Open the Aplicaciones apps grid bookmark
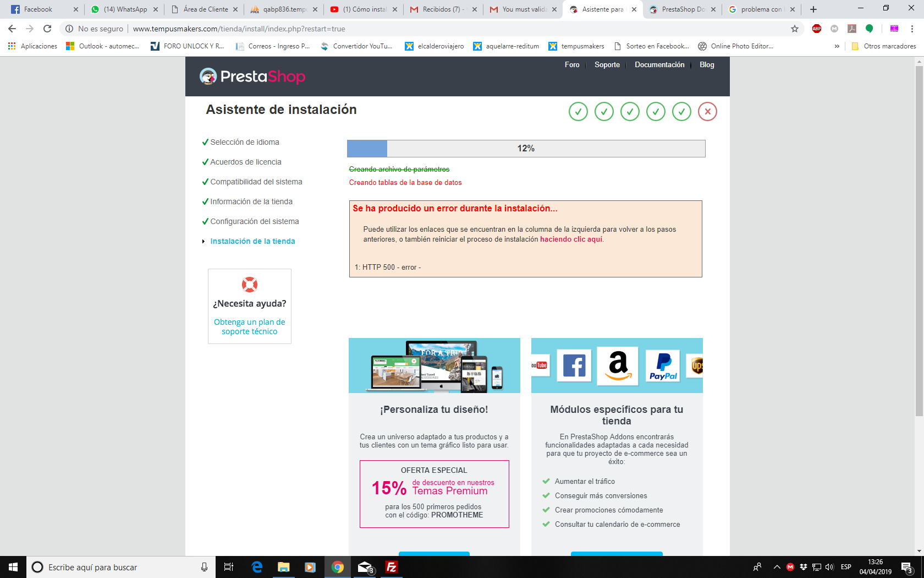The image size is (924, 578). (x=32, y=46)
